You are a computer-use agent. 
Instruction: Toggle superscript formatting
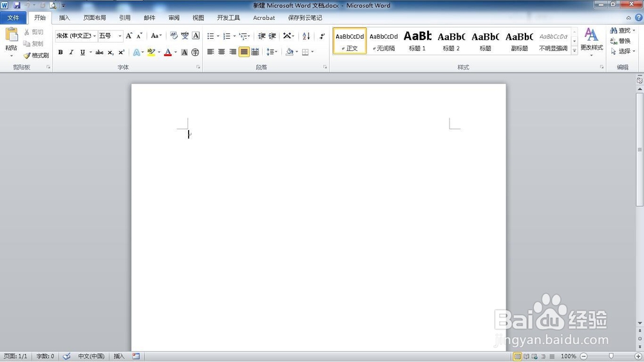point(121,52)
